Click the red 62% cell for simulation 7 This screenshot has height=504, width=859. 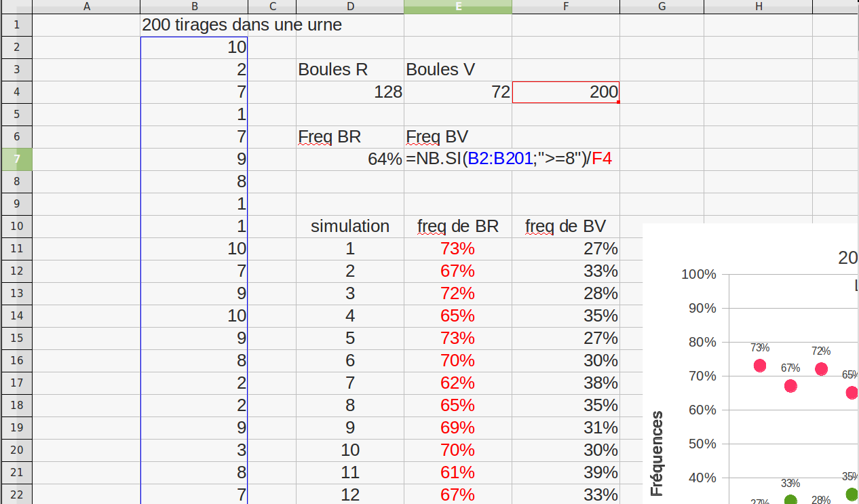pyautogui.click(x=458, y=383)
